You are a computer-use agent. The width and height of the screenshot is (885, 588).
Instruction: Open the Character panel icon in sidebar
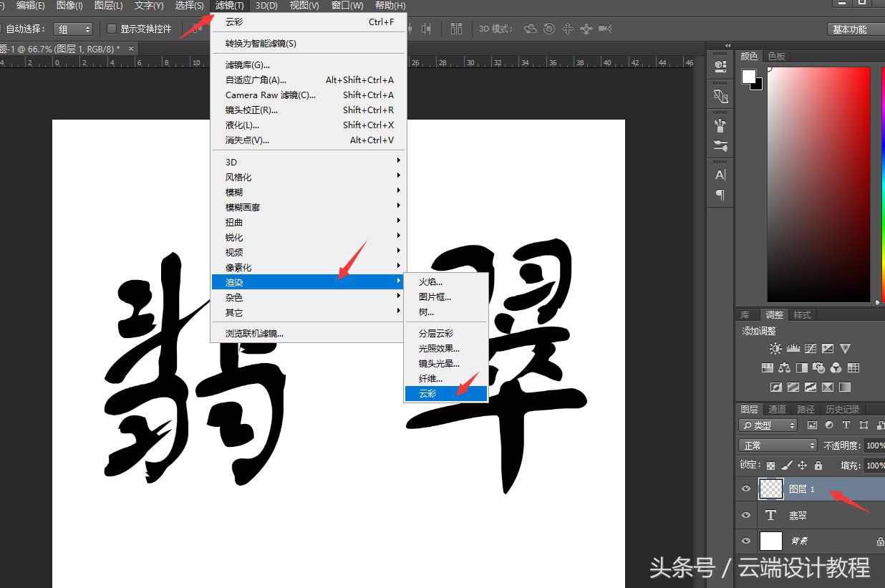click(720, 174)
